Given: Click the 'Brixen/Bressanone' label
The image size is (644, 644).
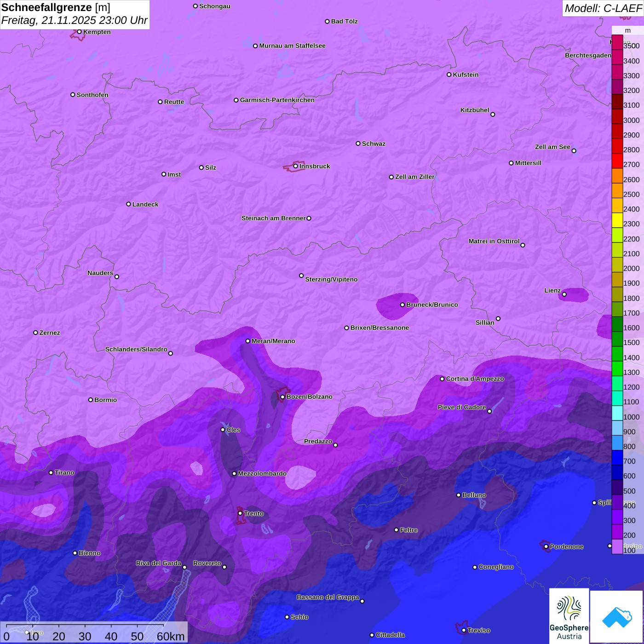Looking at the screenshot, I should [x=379, y=328].
